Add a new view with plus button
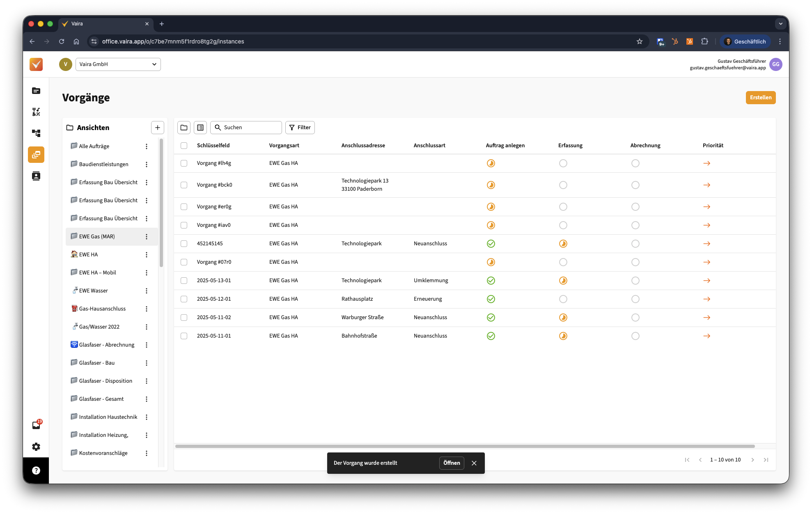Image resolution: width=812 pixels, height=514 pixels. [157, 128]
